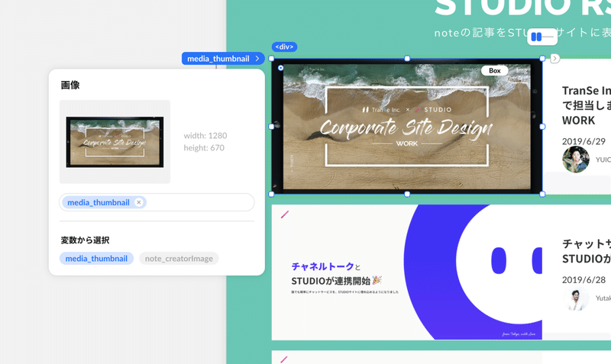Click the YUI author avatar

click(576, 159)
